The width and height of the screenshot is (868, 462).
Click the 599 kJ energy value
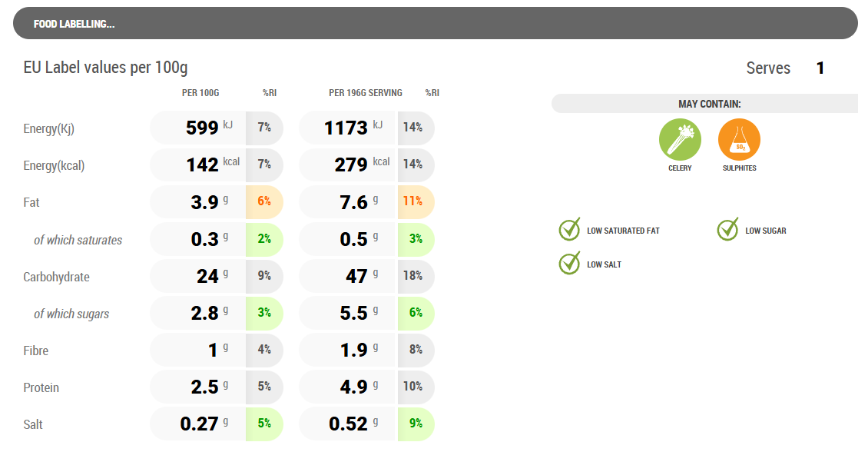point(201,128)
